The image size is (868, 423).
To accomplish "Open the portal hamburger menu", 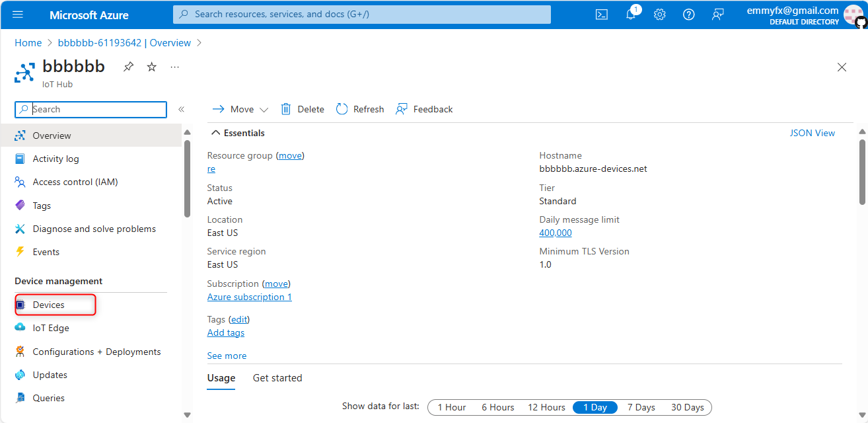I will click(18, 15).
